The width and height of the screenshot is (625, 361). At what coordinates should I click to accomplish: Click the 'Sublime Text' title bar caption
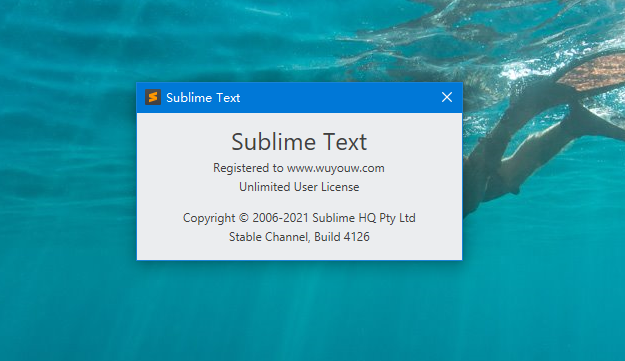(x=203, y=98)
